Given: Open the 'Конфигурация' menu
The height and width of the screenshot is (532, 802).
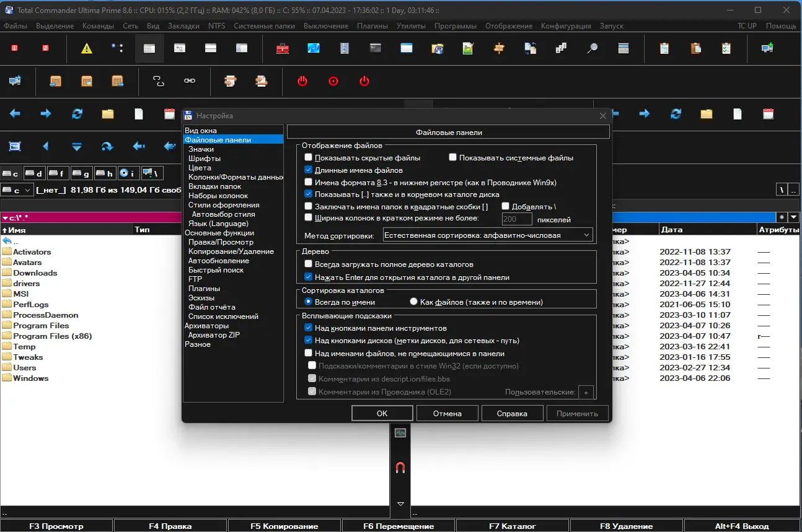Looking at the screenshot, I should (x=566, y=26).
